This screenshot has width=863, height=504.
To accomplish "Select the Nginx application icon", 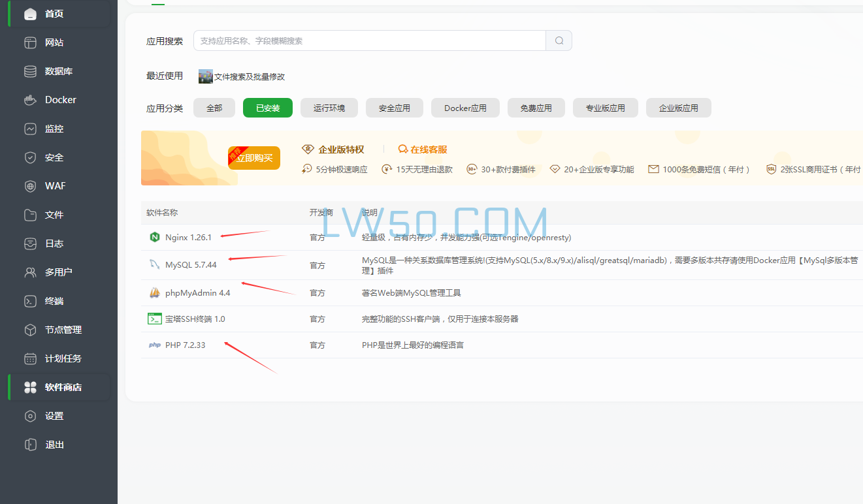I will point(155,237).
